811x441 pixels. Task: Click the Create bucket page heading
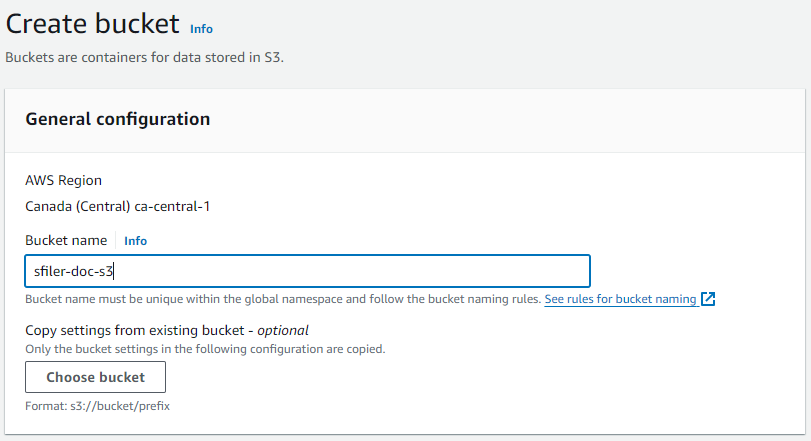[93, 24]
